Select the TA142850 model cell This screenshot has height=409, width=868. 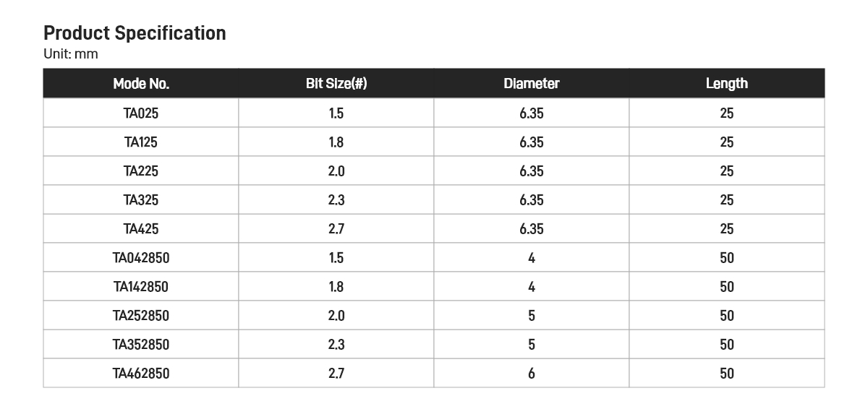pyautogui.click(x=141, y=287)
